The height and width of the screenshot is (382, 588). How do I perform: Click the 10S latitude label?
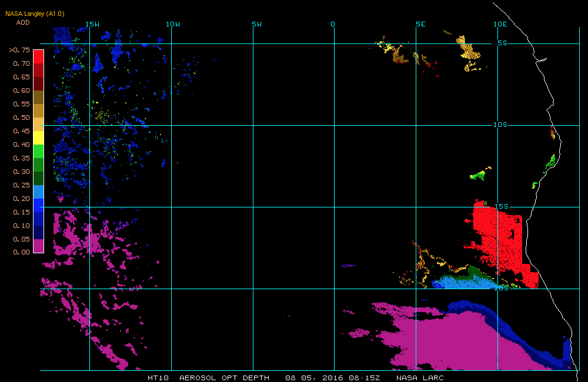point(500,125)
